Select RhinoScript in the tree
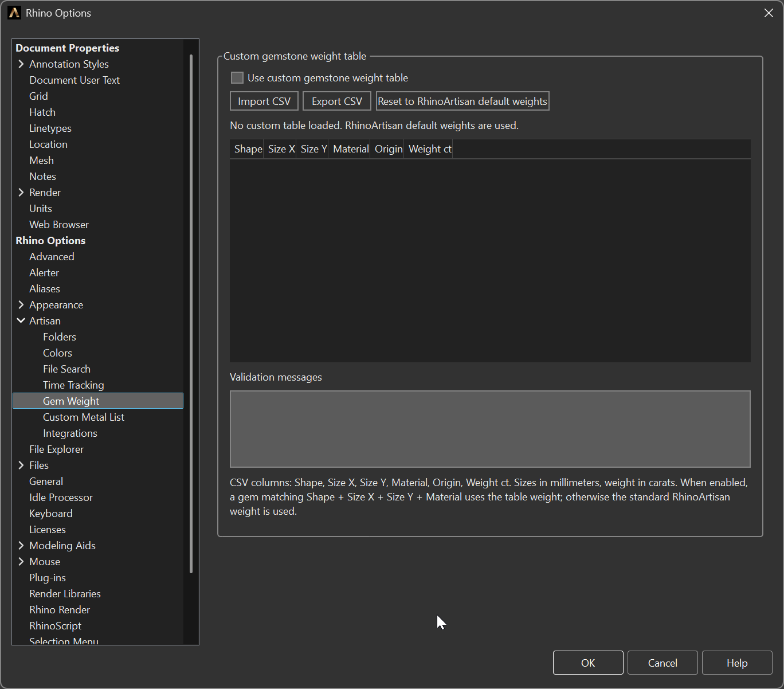This screenshot has width=784, height=689. click(55, 625)
